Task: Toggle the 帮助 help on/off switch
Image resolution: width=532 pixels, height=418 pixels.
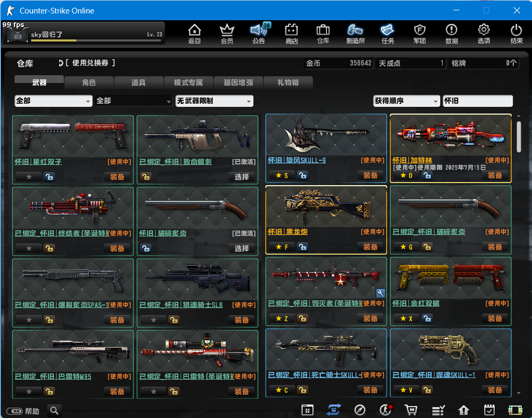Action: (x=15, y=411)
